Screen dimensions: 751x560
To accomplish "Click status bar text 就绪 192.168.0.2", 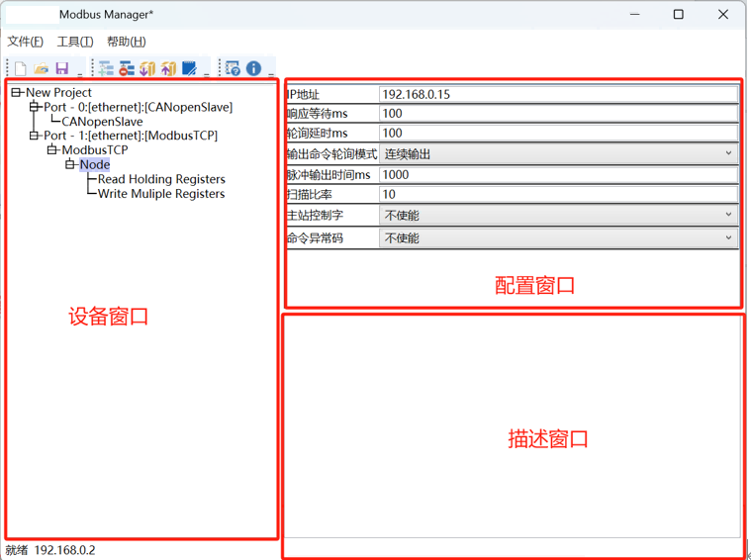I will click(x=50, y=550).
